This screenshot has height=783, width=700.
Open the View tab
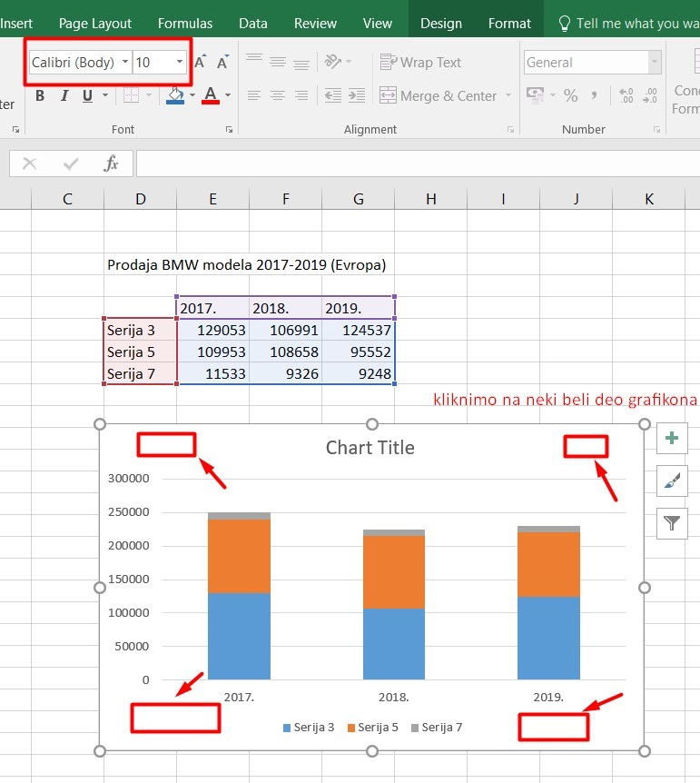[x=377, y=24]
